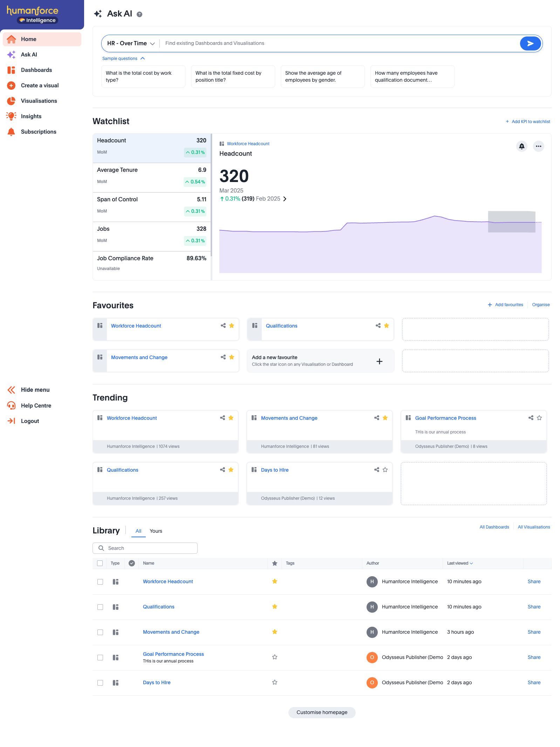Star the Days to HIre trending card
This screenshot has height=747, width=560.
(385, 470)
